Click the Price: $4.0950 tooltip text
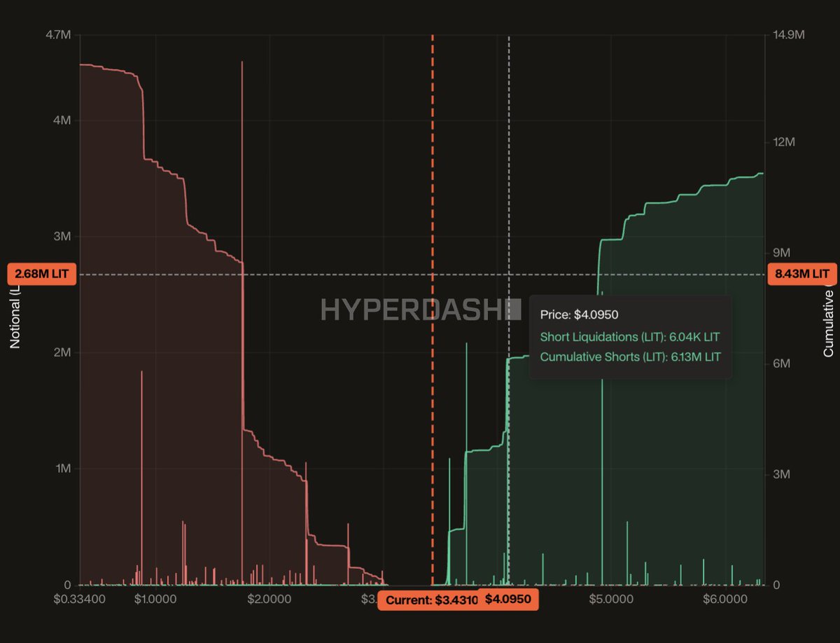 [579, 314]
